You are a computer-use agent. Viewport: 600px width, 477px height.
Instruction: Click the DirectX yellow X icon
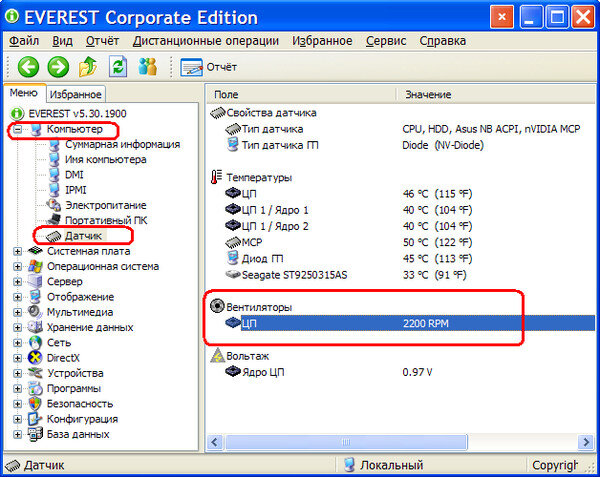click(35, 358)
